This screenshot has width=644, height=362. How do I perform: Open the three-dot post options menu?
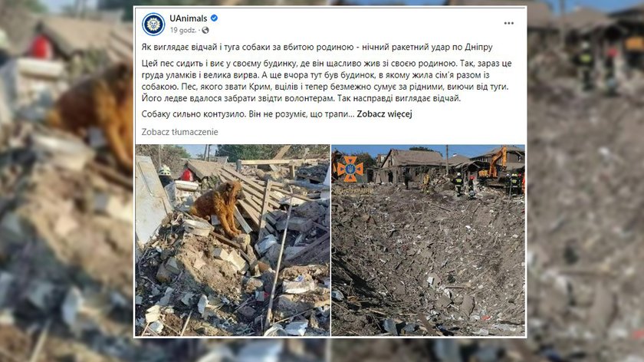[x=509, y=24]
